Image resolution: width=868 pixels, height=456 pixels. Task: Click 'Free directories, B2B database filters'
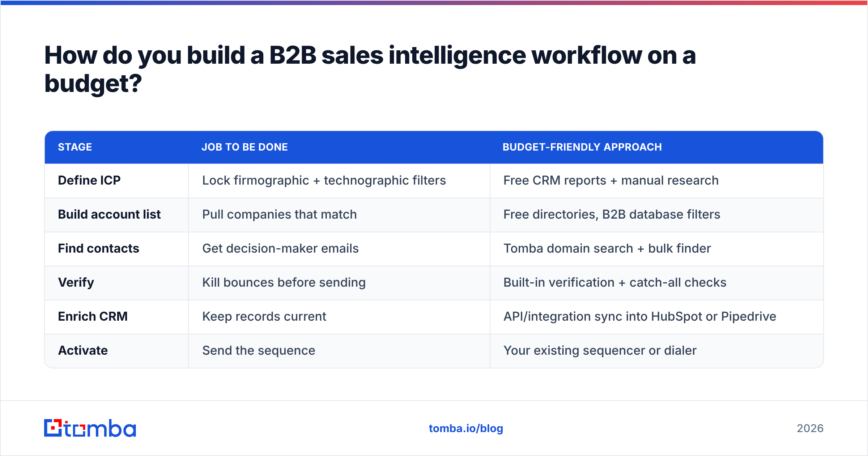click(612, 214)
